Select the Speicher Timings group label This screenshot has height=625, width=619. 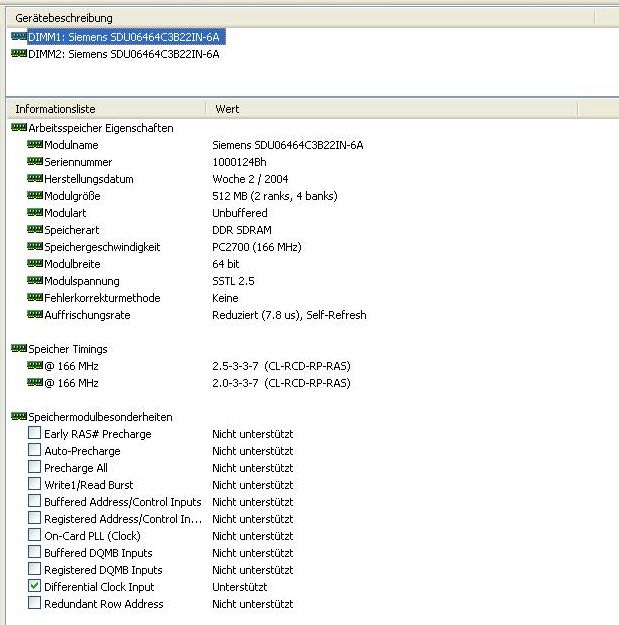tap(68, 350)
